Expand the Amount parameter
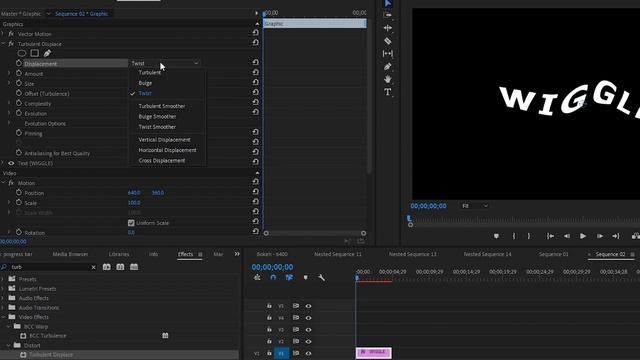 coord(9,73)
